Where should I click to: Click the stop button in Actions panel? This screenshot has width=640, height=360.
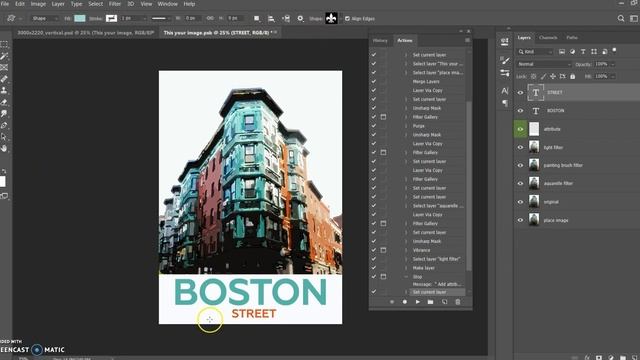click(x=391, y=302)
